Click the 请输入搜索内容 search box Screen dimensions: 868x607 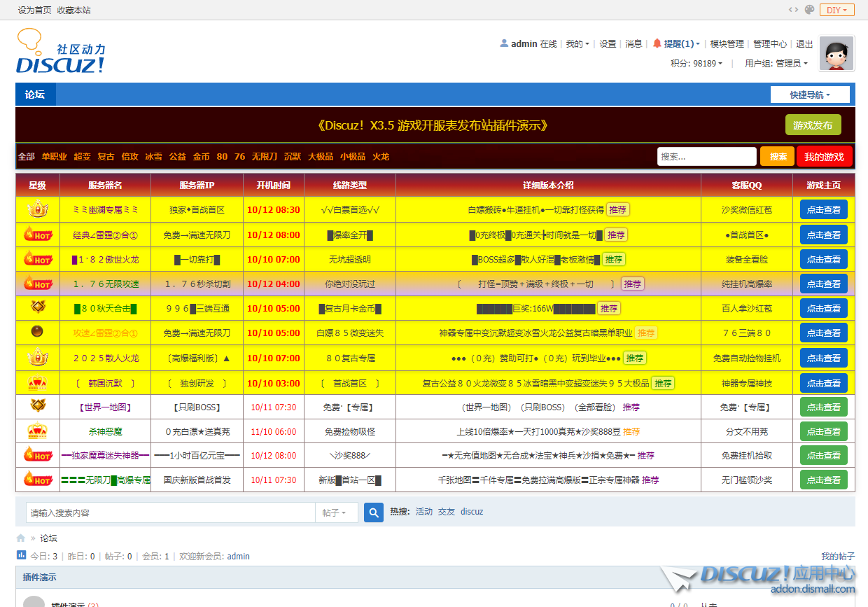pyautogui.click(x=171, y=512)
